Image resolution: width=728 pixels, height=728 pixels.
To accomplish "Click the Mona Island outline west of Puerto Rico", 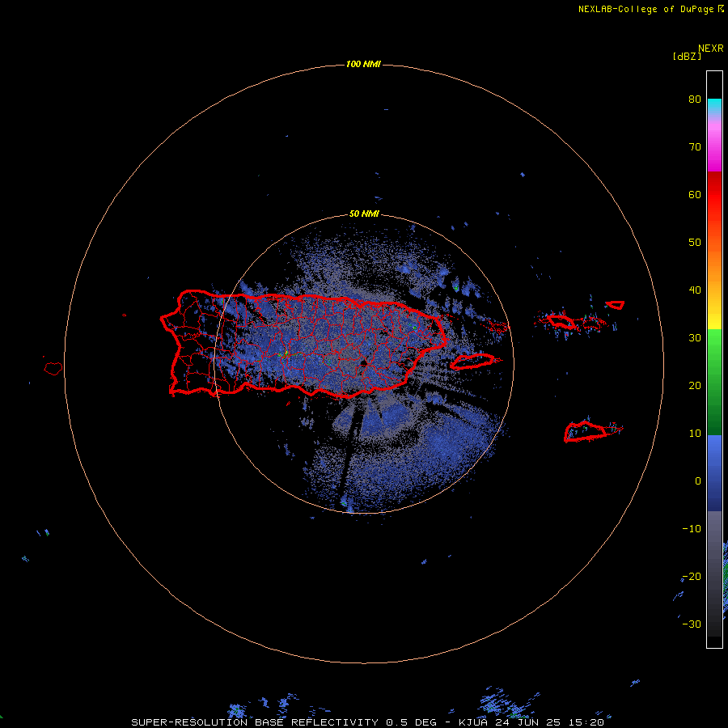I will coord(53,369).
